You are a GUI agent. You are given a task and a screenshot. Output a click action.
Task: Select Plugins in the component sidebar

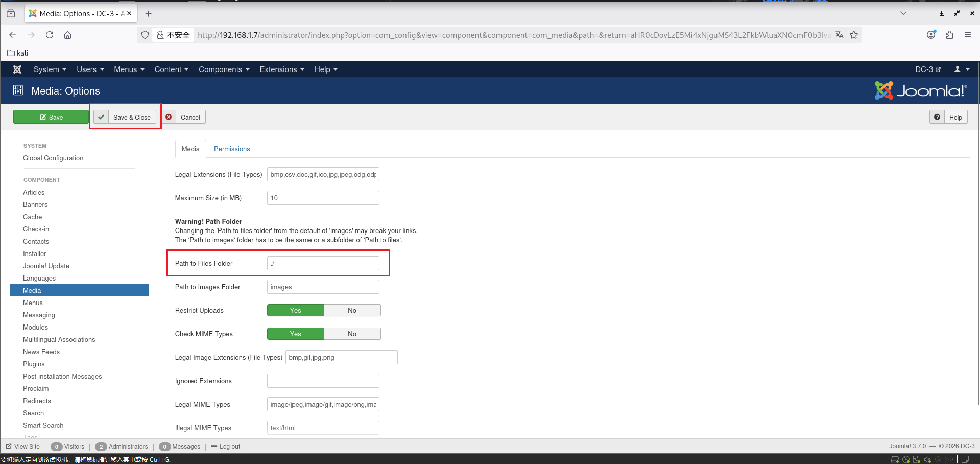coord(34,364)
